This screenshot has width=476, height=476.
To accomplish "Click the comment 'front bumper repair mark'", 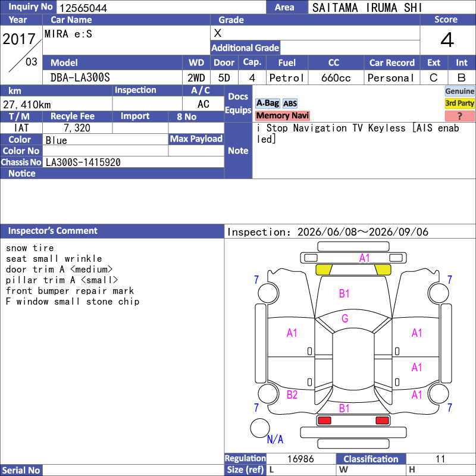I will [70, 291].
